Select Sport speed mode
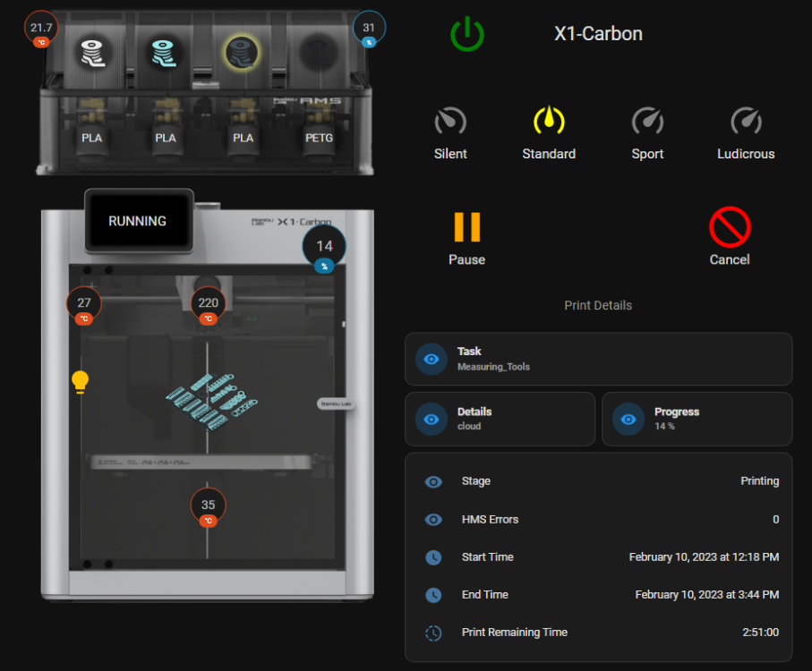812x671 pixels. click(647, 133)
